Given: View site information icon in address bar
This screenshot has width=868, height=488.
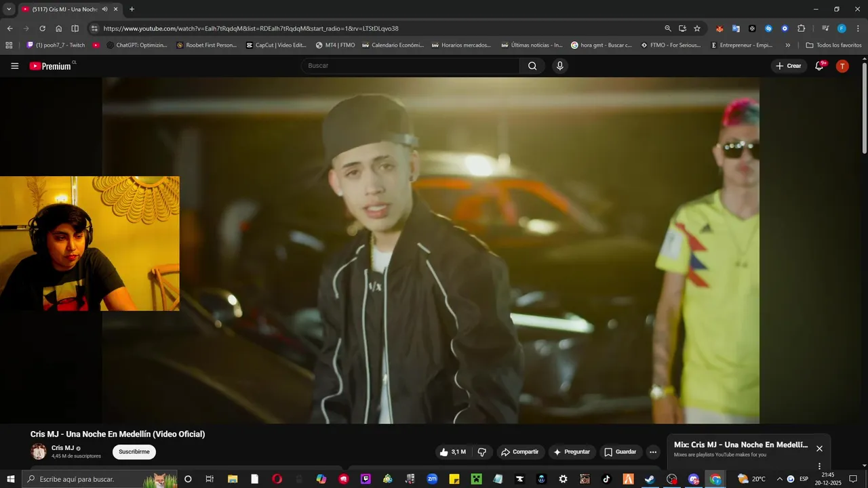Looking at the screenshot, I should tap(94, 28).
